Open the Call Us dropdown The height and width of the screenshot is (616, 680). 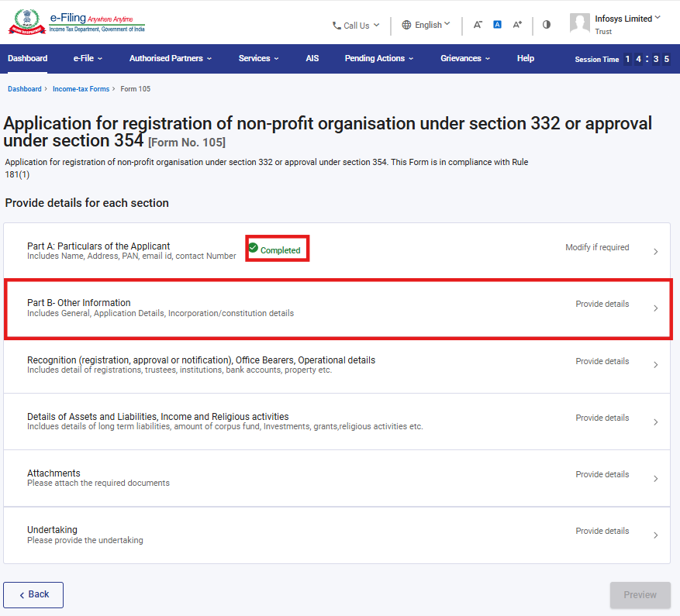(x=356, y=26)
